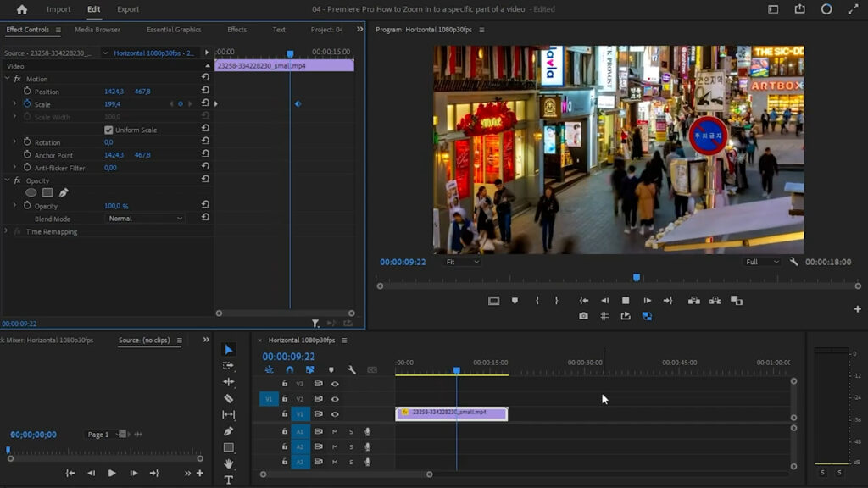Select the Razor tool
Image resolution: width=868 pixels, height=488 pixels.
(229, 398)
